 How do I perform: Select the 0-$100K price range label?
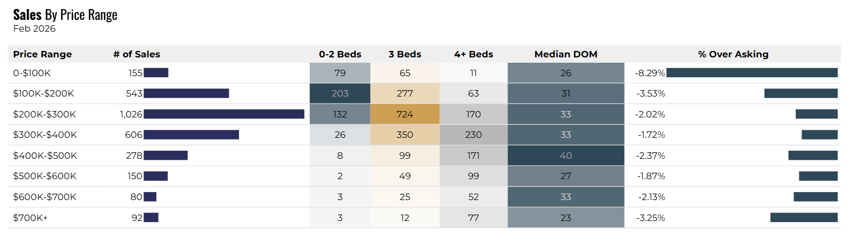[32, 73]
